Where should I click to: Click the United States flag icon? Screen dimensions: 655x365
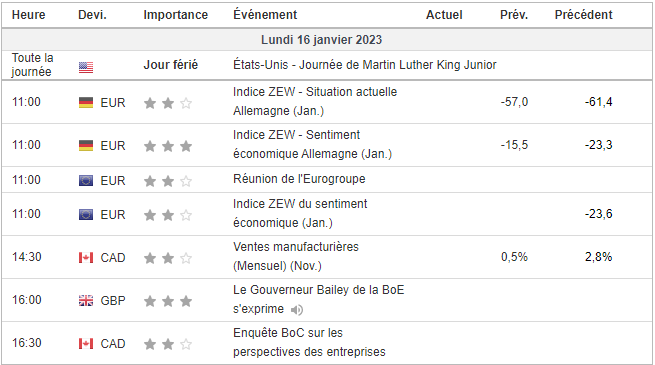pos(86,67)
